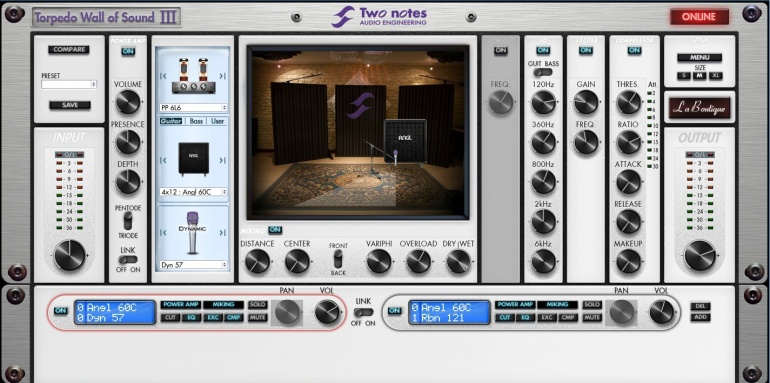Click the Two notes logo
Viewport: 770px width, 383px height.
379,17
